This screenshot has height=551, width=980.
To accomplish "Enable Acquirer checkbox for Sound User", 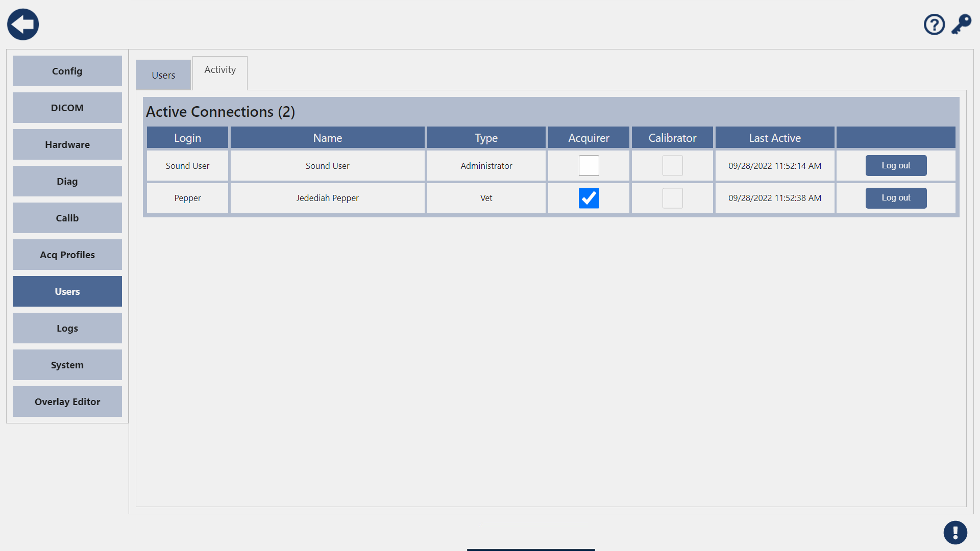I will point(589,166).
